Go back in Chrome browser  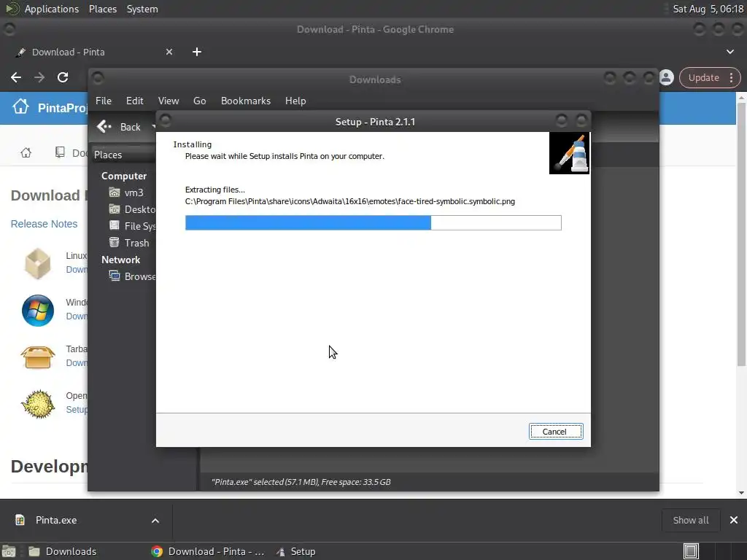click(16, 77)
